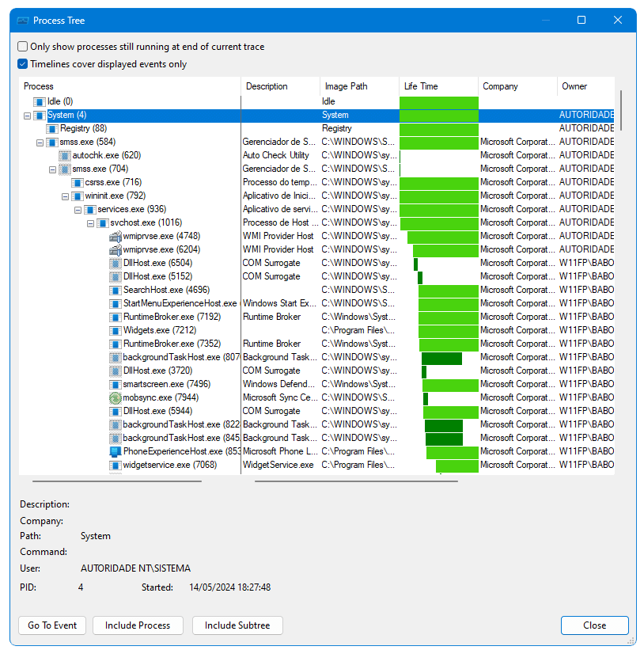Screen dimensions: 644x650
Task: Collapse the System (4) tree node
Action: pyautogui.click(x=28, y=116)
